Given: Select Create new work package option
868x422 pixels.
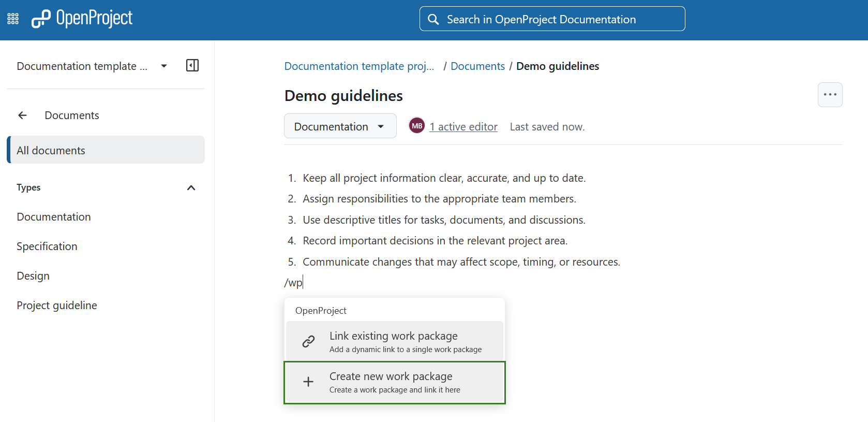Looking at the screenshot, I should pos(394,383).
